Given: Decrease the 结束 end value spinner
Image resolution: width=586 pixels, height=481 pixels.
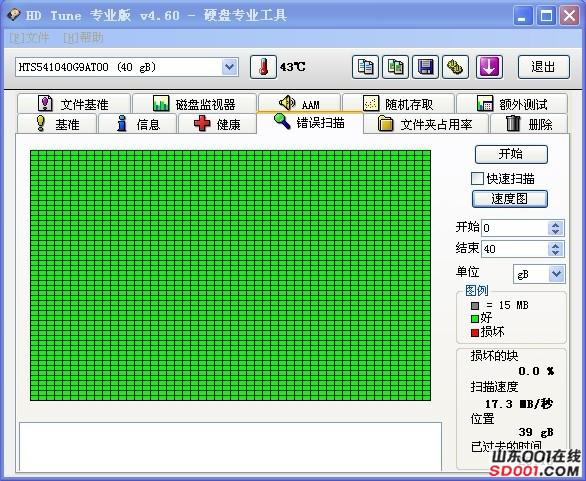Looking at the screenshot, I should pos(555,253).
